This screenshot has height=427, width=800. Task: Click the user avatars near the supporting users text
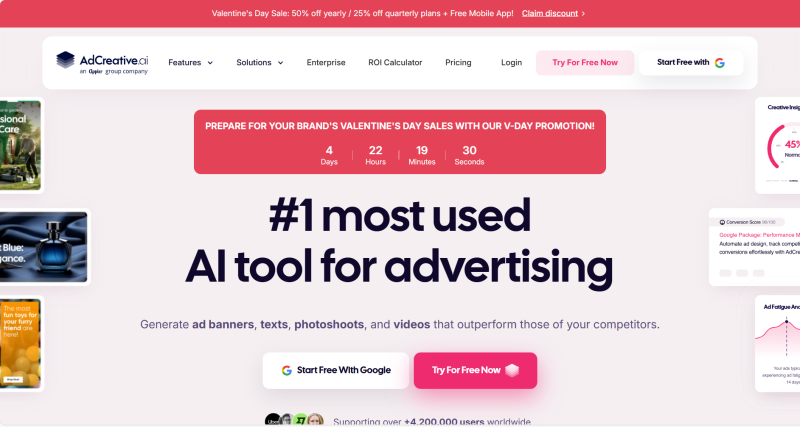click(x=294, y=420)
